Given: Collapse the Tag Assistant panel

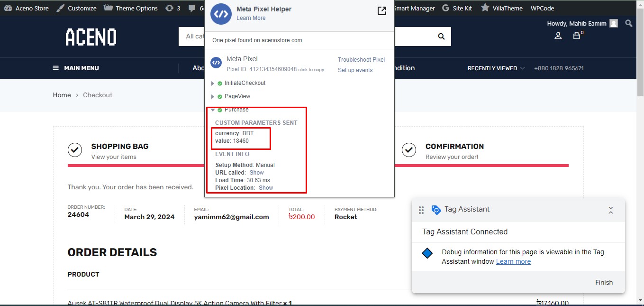Looking at the screenshot, I should (x=610, y=210).
